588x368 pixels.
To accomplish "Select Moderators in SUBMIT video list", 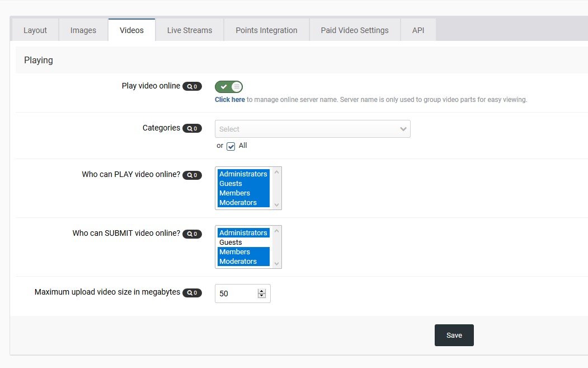I will pyautogui.click(x=243, y=262).
